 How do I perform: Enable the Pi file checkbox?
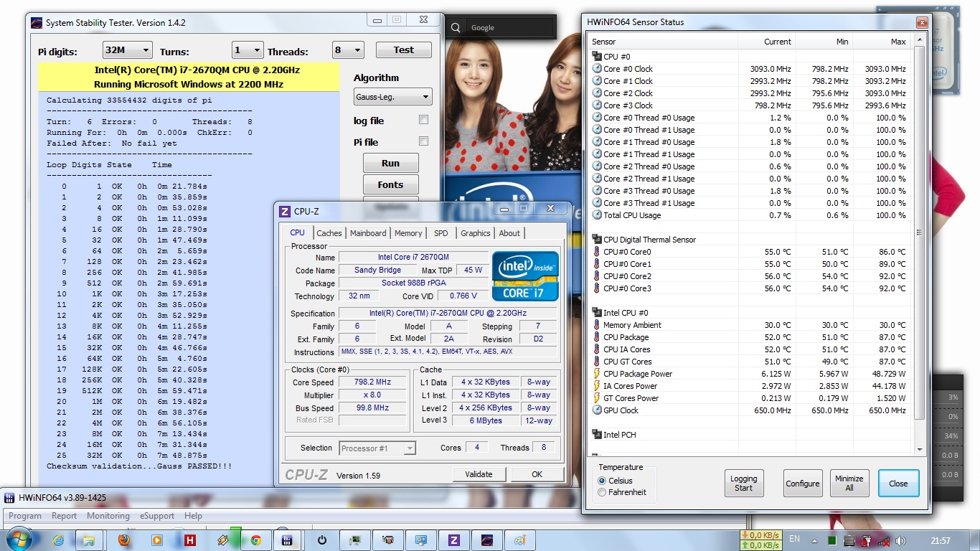pos(423,141)
